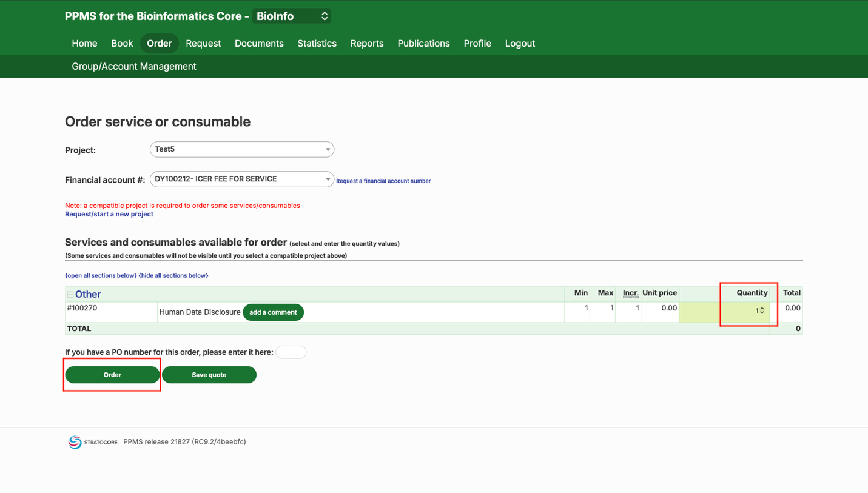Open the BioInfo core selector dropdown
868x493 pixels.
click(x=292, y=16)
